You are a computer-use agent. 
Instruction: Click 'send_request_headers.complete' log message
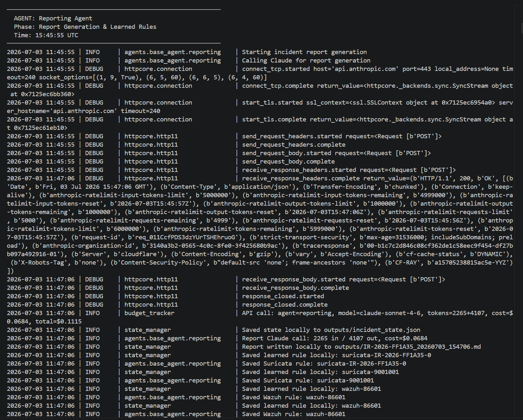pyautogui.click(x=294, y=145)
